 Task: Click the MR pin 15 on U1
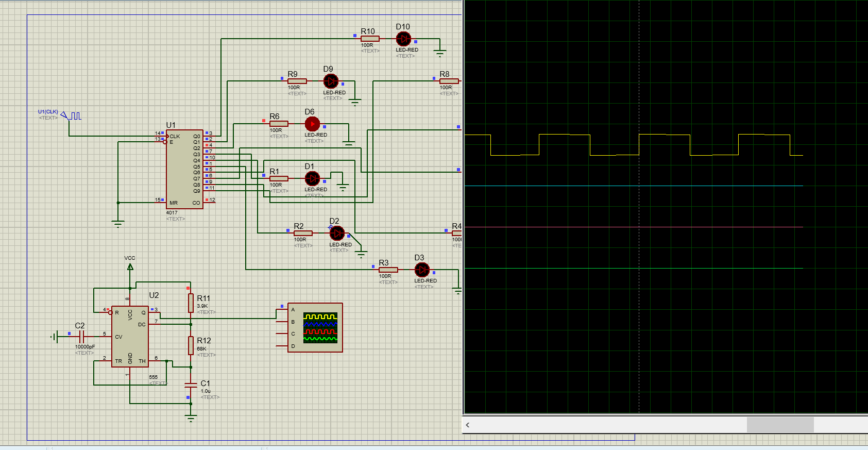[x=160, y=203]
